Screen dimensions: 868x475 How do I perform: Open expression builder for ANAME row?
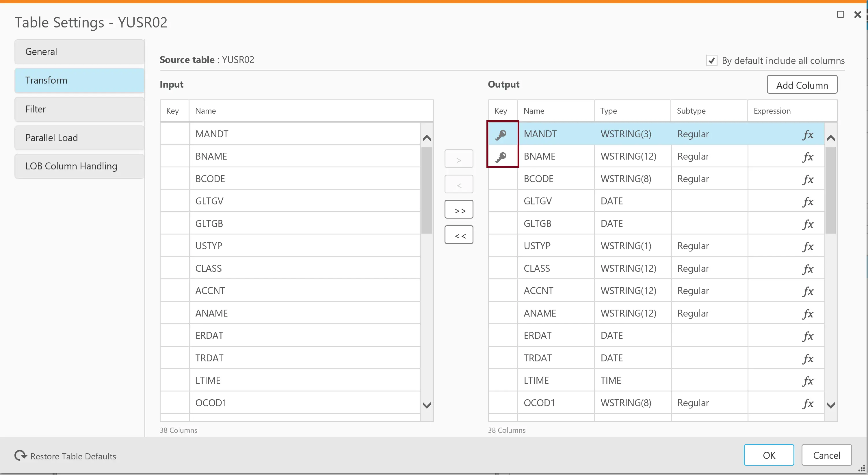click(808, 314)
